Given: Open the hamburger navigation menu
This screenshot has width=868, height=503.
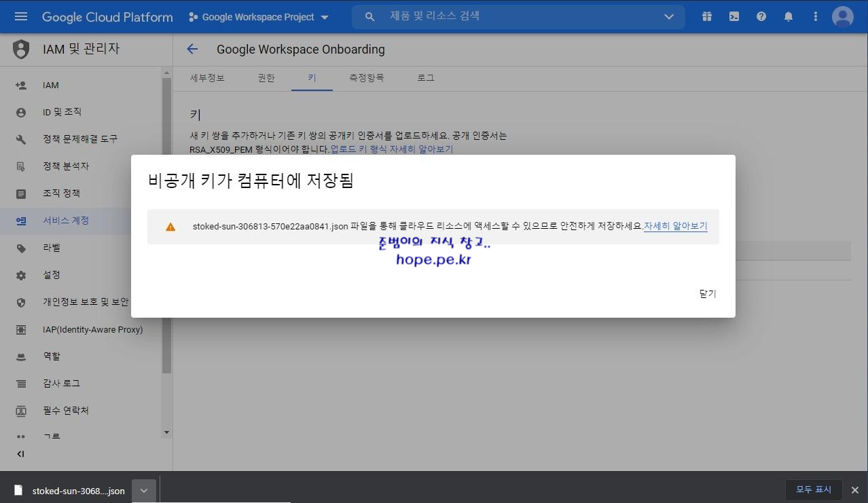Looking at the screenshot, I should [21, 16].
